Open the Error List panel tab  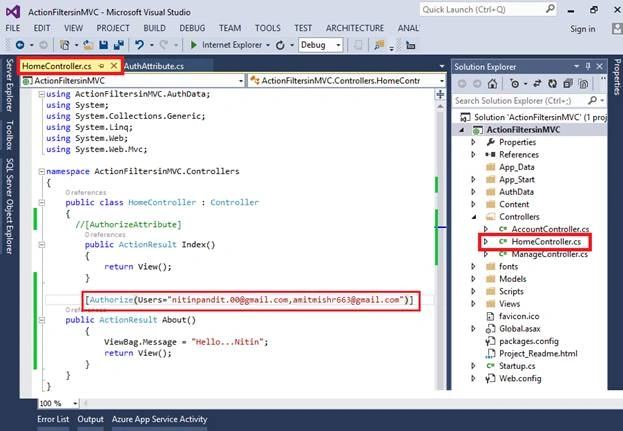click(x=53, y=419)
